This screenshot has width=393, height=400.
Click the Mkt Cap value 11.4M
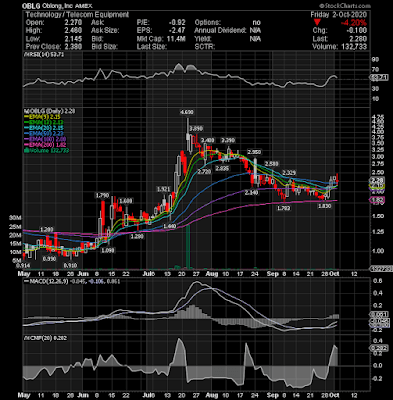tap(175, 39)
